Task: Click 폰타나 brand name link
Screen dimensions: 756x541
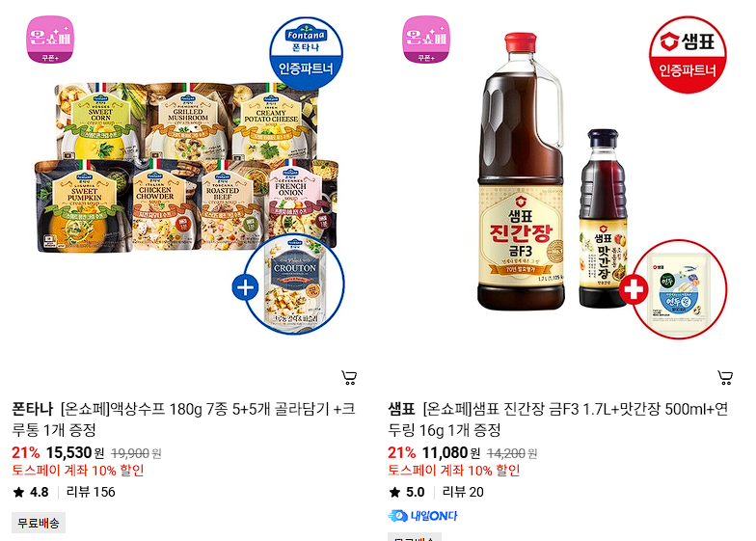Action: pos(33,409)
